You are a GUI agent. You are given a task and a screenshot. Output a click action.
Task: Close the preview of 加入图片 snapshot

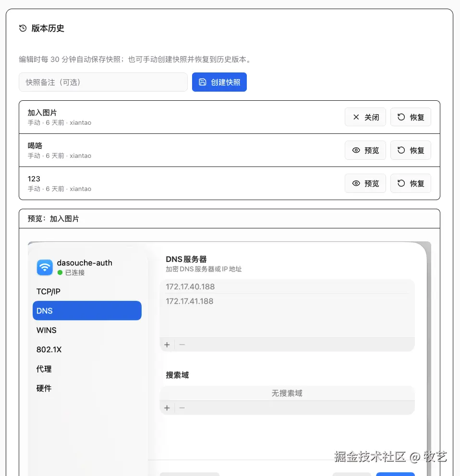pos(365,117)
